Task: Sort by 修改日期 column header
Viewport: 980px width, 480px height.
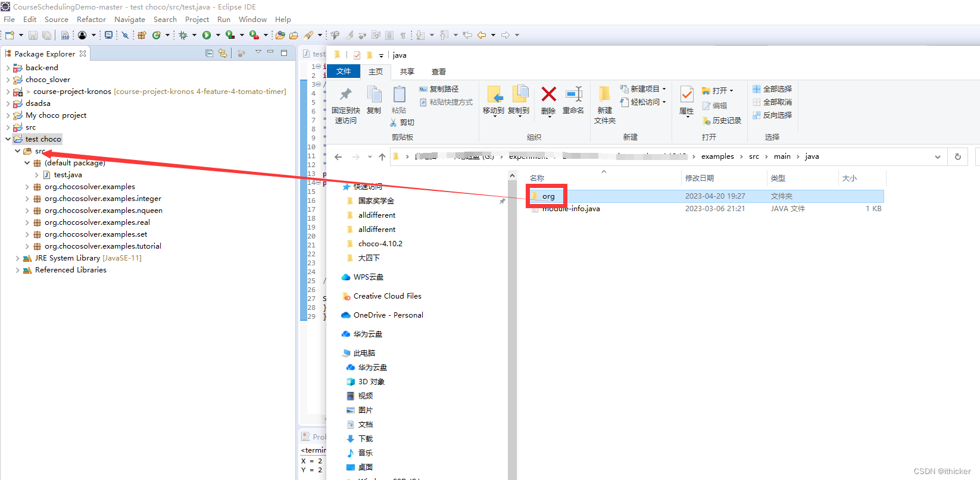Action: pos(700,178)
